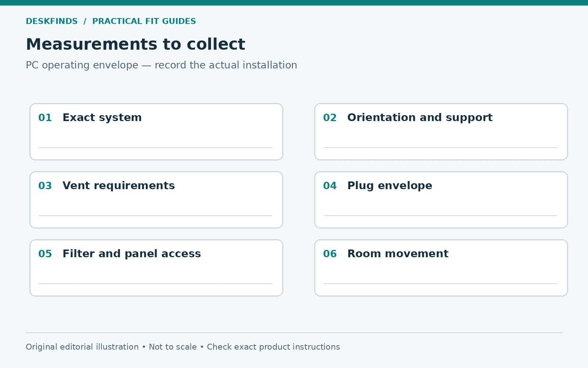This screenshot has width=588, height=368.
Task: Click the entry line under Plug envelope
Action: click(x=440, y=216)
